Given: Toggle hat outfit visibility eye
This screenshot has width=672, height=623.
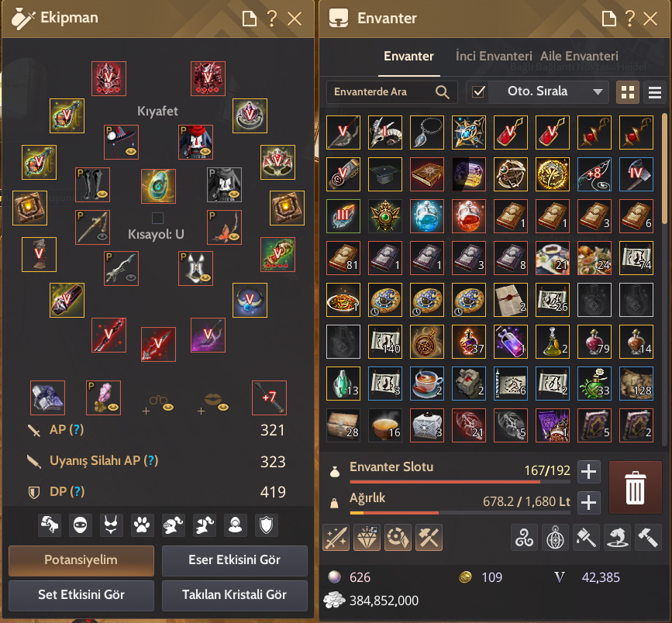Looking at the screenshot, I should (131, 152).
